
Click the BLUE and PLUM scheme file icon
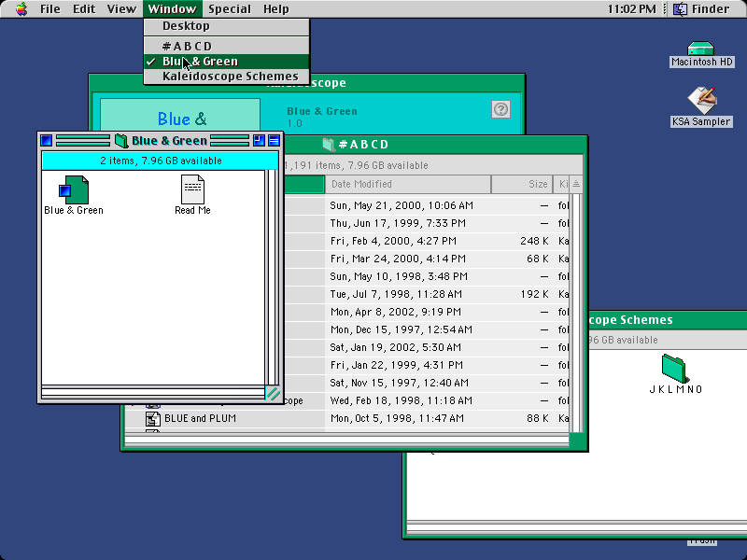click(153, 418)
